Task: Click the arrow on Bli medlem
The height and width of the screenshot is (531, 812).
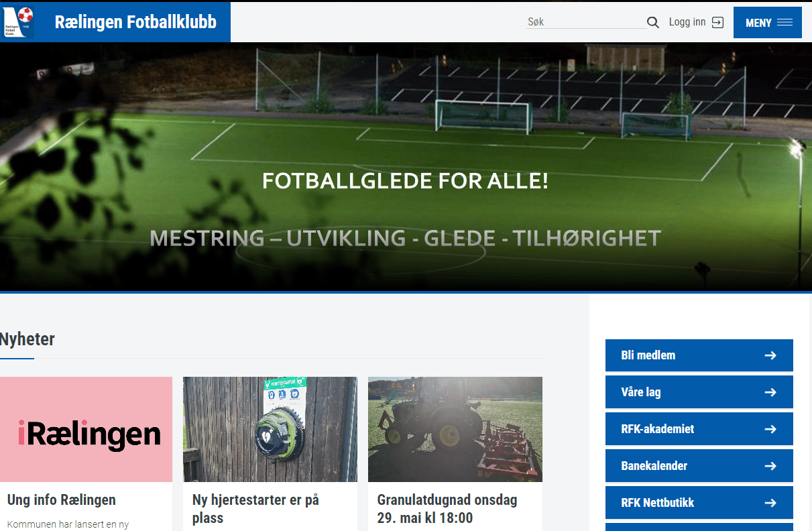Action: click(x=770, y=355)
